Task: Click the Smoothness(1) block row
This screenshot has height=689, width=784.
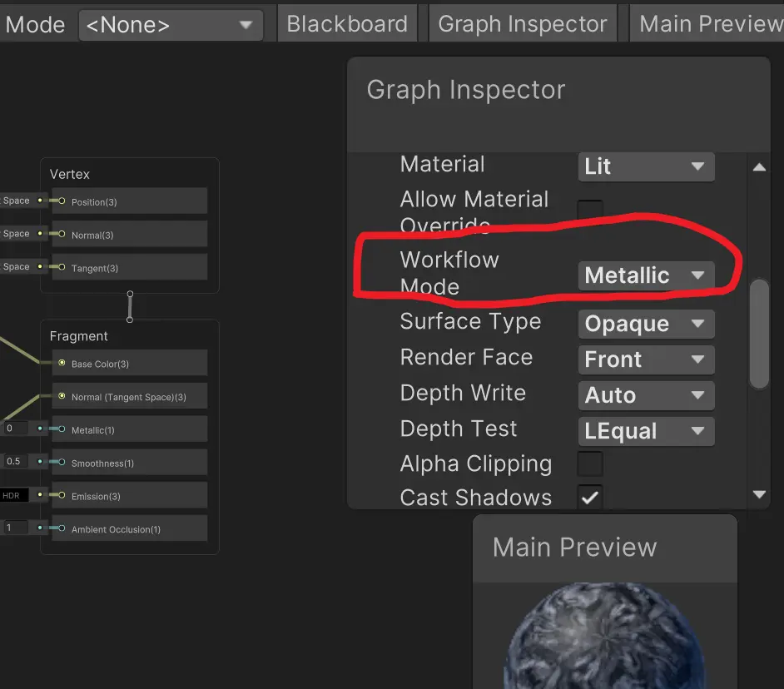Action: tap(130, 462)
